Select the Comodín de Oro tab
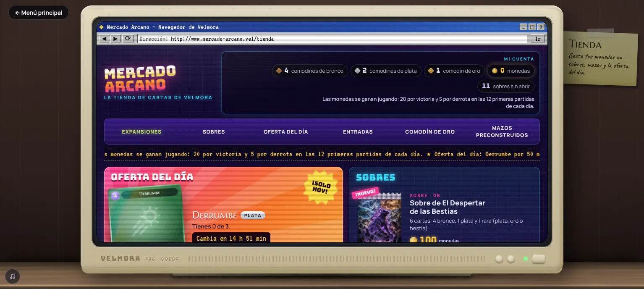Image resolution: width=644 pixels, height=289 pixels. coord(430,132)
